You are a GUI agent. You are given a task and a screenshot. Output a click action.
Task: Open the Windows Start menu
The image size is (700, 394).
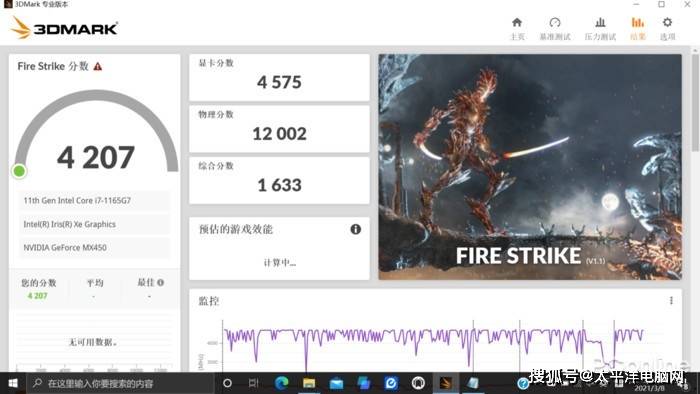13,383
